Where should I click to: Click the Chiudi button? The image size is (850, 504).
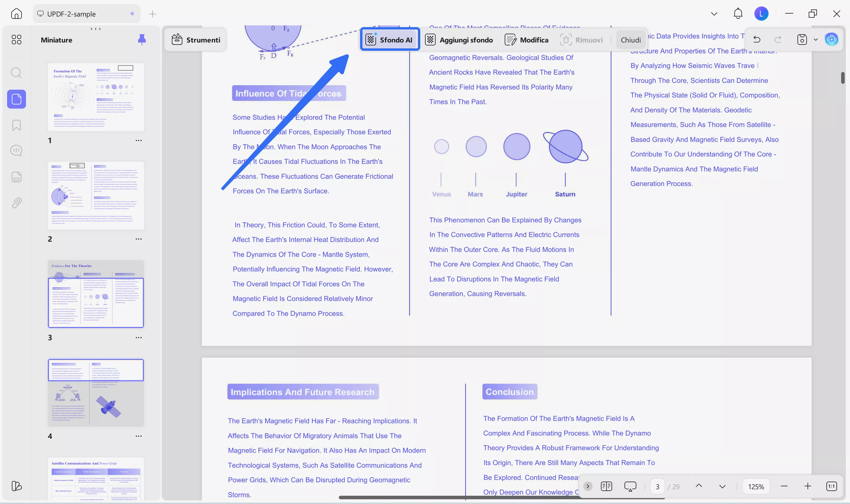630,40
